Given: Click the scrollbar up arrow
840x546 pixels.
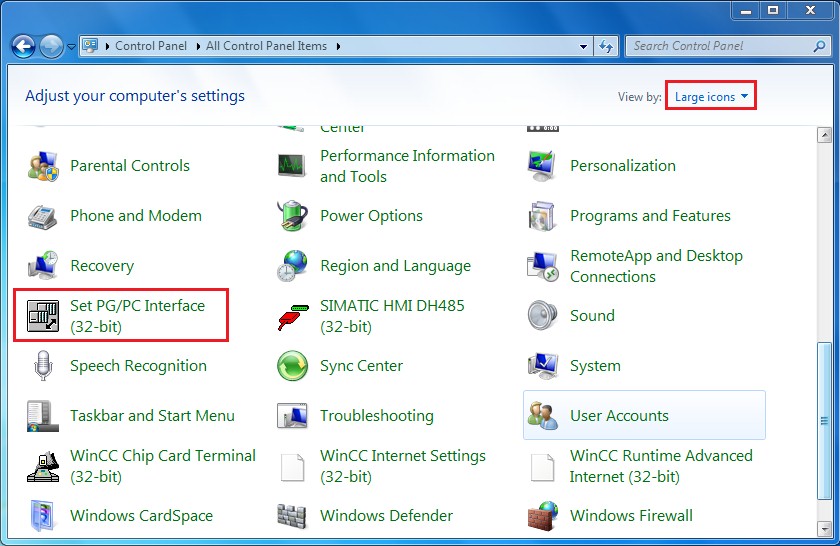Looking at the screenshot, I should click(824, 135).
